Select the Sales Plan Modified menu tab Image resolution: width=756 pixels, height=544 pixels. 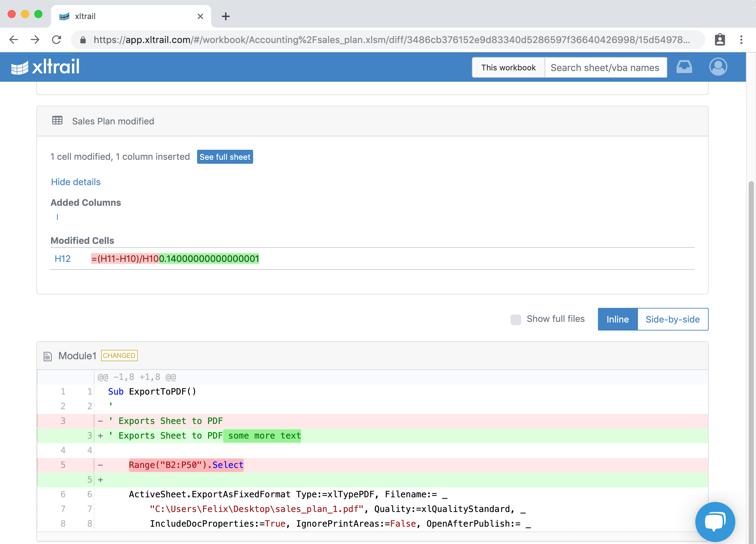click(113, 121)
